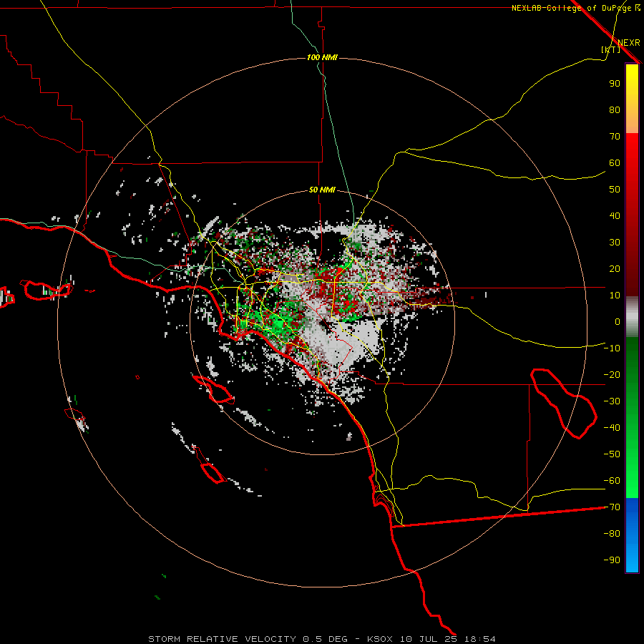Click the -60 scale label

tap(612, 481)
